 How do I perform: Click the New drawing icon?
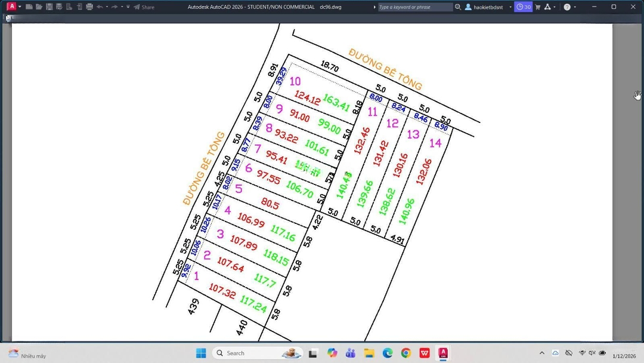pyautogui.click(x=29, y=7)
